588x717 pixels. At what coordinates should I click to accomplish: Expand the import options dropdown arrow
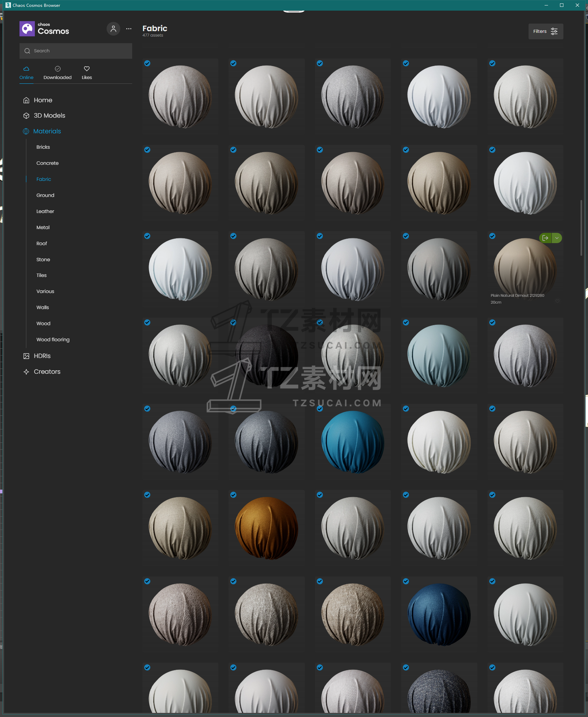click(557, 238)
